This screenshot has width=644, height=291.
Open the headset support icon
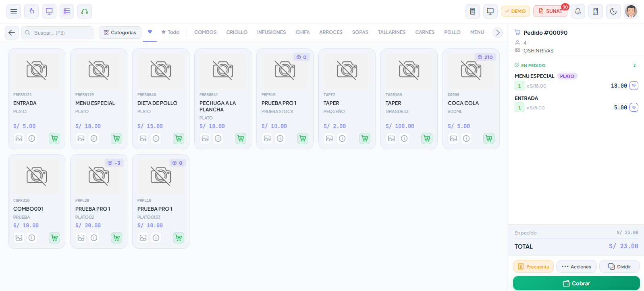point(85,11)
